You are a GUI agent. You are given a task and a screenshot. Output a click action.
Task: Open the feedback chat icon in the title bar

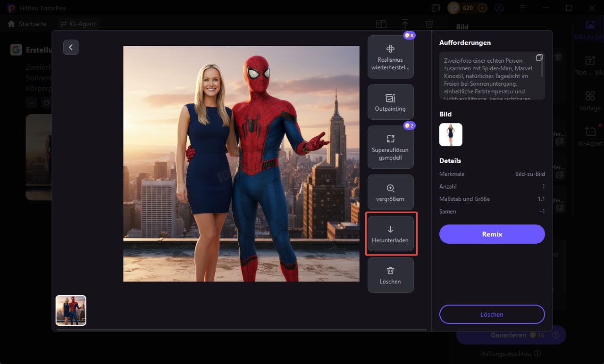(436, 8)
